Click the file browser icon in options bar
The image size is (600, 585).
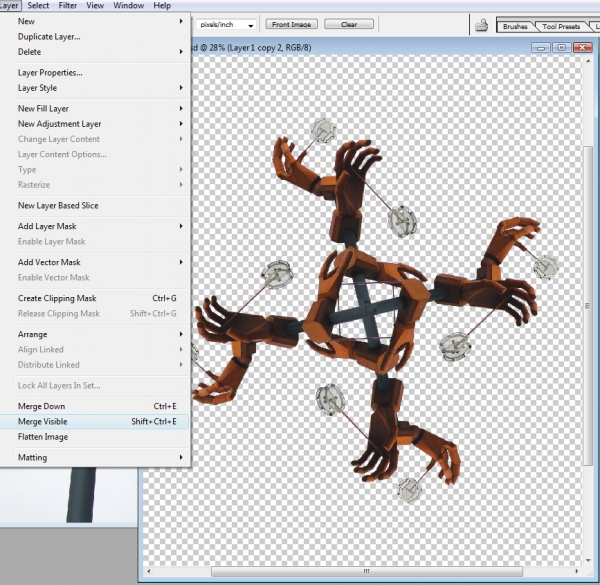pos(481,25)
